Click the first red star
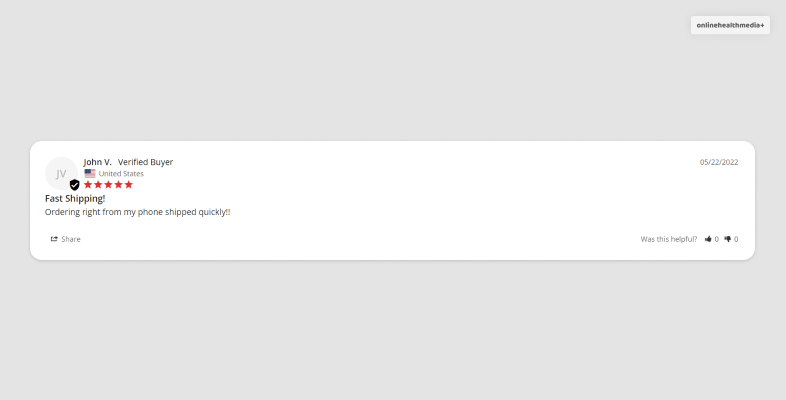This screenshot has width=786, height=400. click(88, 184)
